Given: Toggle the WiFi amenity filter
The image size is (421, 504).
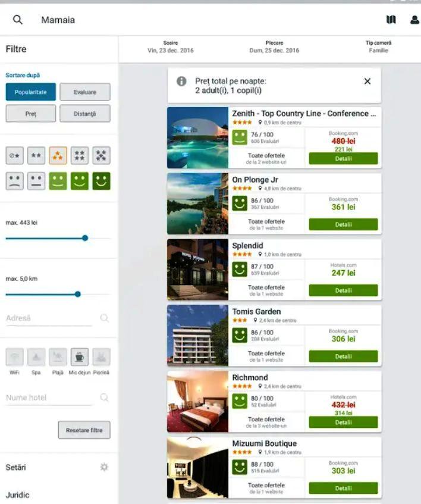Looking at the screenshot, I should click(14, 357).
